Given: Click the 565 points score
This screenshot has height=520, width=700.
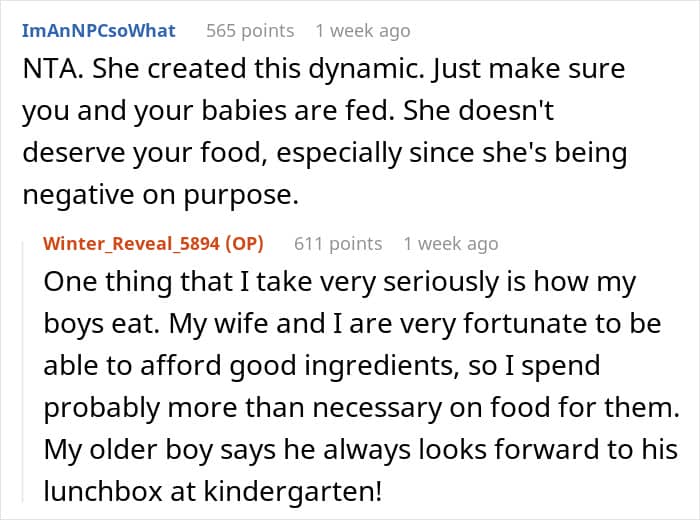Looking at the screenshot, I should point(250,31).
